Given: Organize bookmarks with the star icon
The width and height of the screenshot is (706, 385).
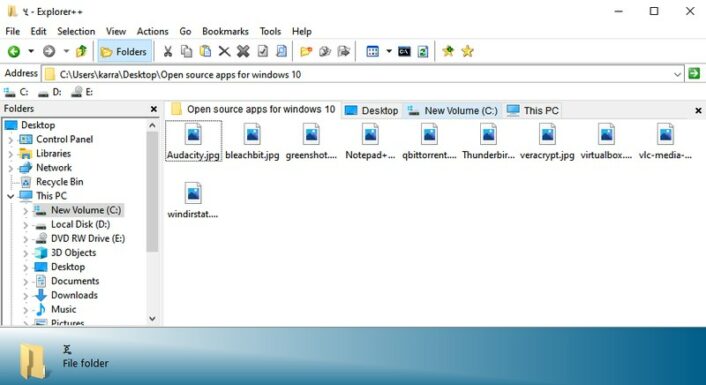Looking at the screenshot, I should [x=467, y=51].
